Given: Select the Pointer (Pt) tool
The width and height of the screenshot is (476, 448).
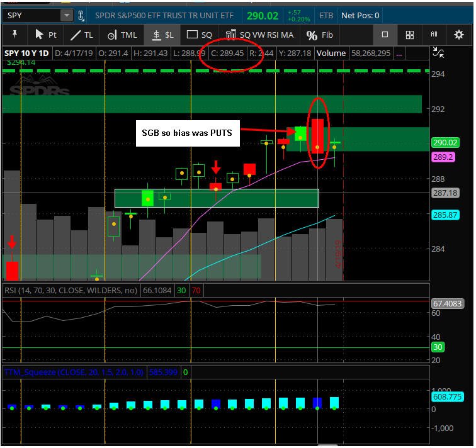Looking at the screenshot, I should (x=46, y=35).
